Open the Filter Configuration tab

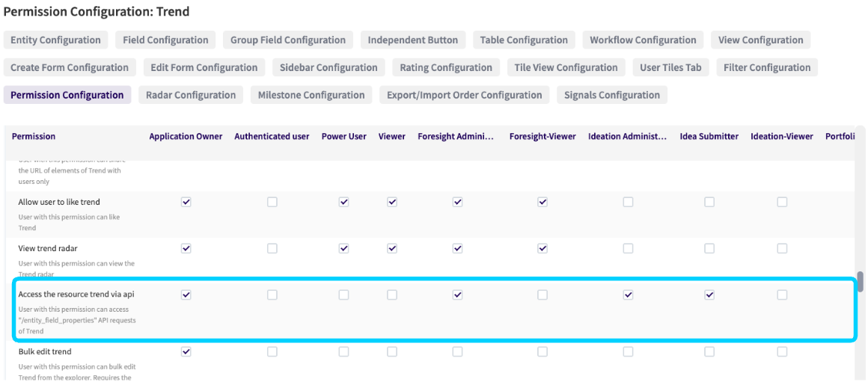pos(767,67)
